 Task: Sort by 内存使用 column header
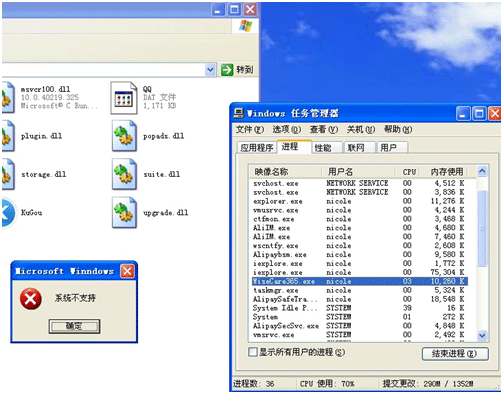(x=447, y=172)
